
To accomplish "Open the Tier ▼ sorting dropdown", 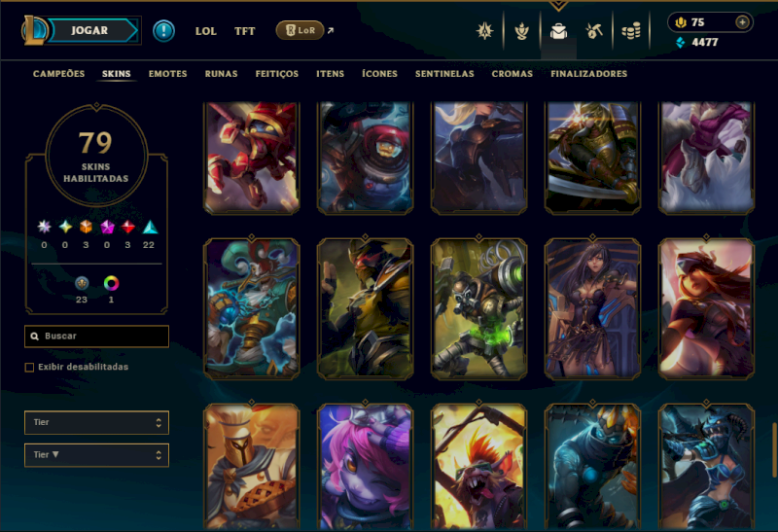I will [96, 455].
